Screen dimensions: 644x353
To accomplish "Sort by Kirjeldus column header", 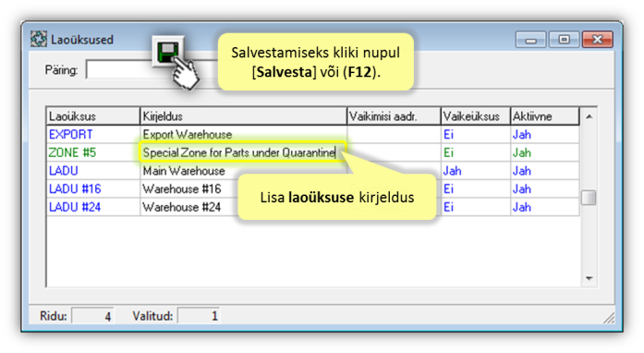I will [x=243, y=116].
